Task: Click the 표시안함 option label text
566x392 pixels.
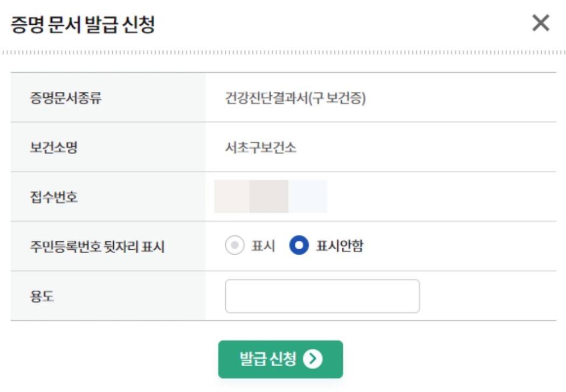Action: [340, 246]
